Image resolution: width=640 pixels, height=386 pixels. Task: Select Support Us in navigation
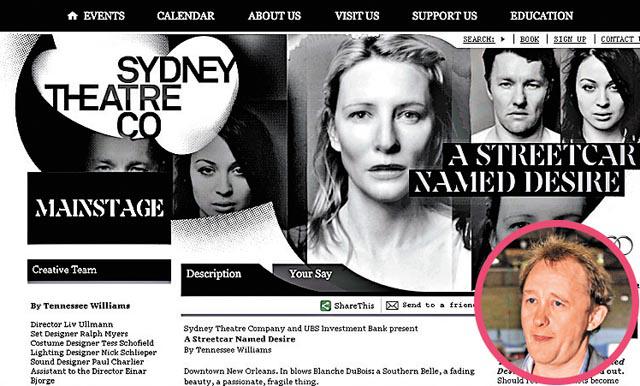[444, 16]
